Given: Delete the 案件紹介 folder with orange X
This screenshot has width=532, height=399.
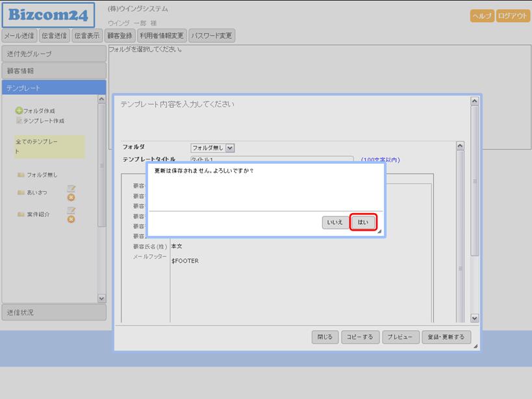Looking at the screenshot, I should 71,219.
